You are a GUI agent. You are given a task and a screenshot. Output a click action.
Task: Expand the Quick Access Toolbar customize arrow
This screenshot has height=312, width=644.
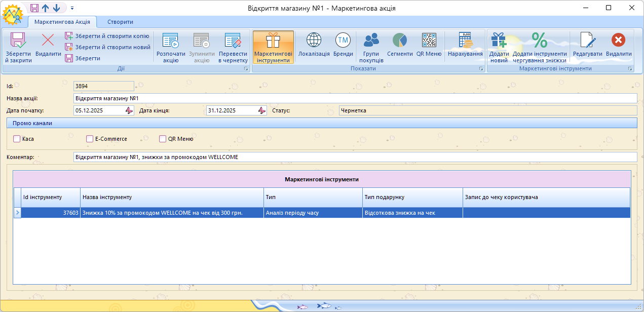click(72, 8)
